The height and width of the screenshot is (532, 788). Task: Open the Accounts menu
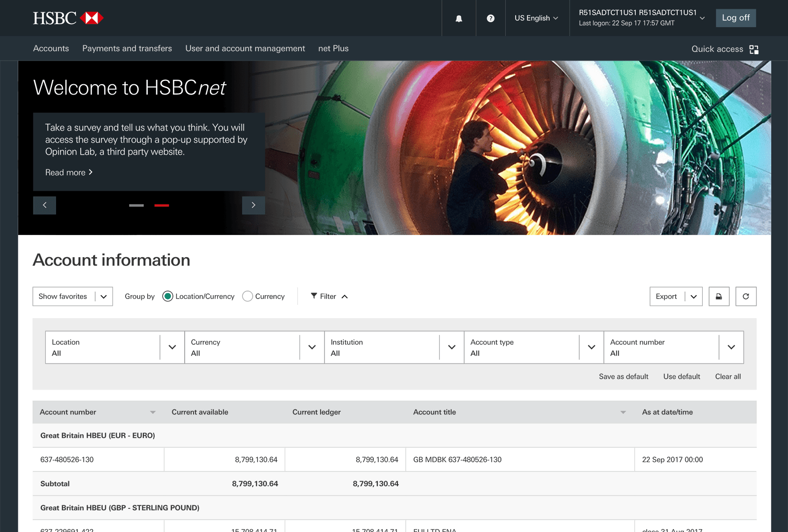tap(51, 48)
